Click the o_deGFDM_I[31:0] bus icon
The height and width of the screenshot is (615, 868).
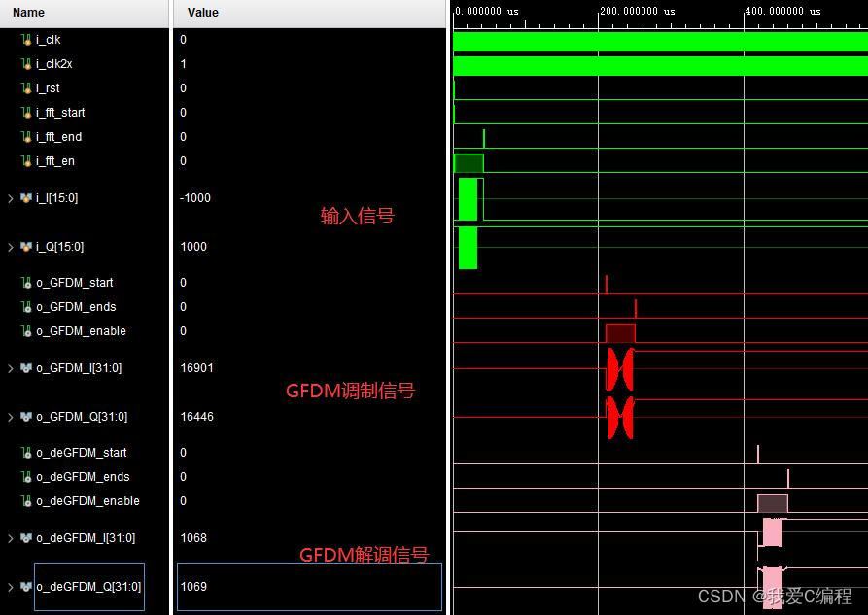26,538
